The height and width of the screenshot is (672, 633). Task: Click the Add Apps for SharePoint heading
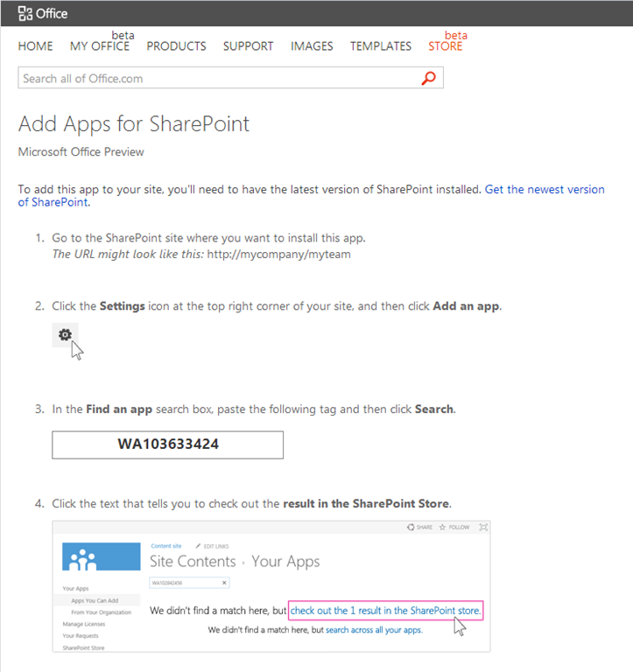point(134,125)
